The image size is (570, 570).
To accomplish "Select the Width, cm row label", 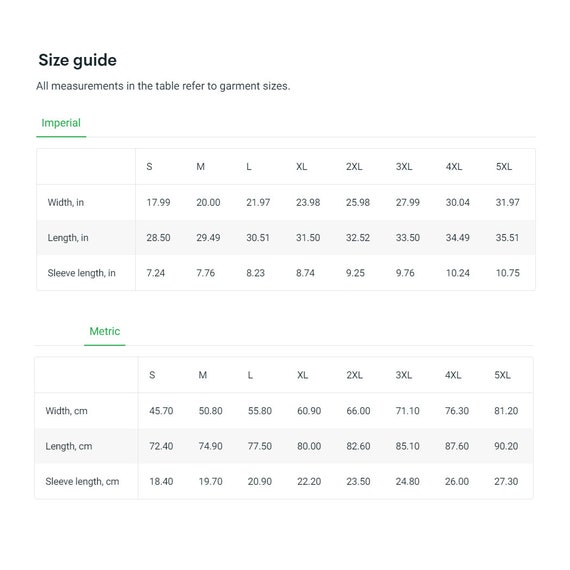I will (67, 411).
